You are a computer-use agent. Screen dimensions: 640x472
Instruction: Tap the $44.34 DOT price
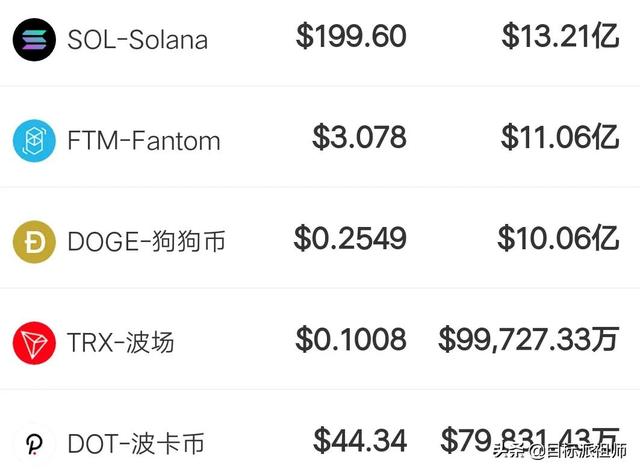pyautogui.click(x=359, y=440)
